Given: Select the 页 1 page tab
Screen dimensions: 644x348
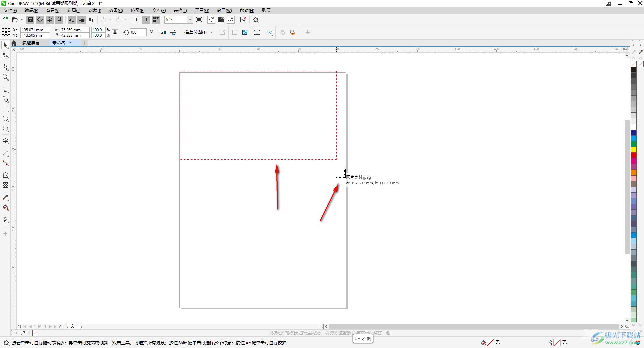Looking at the screenshot, I should point(74,326).
